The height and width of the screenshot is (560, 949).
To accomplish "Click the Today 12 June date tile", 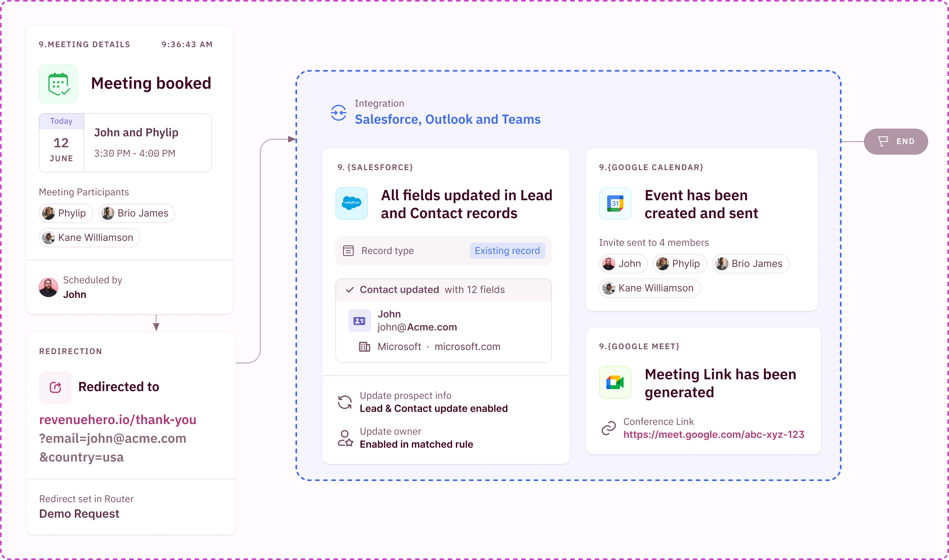I will click(61, 143).
